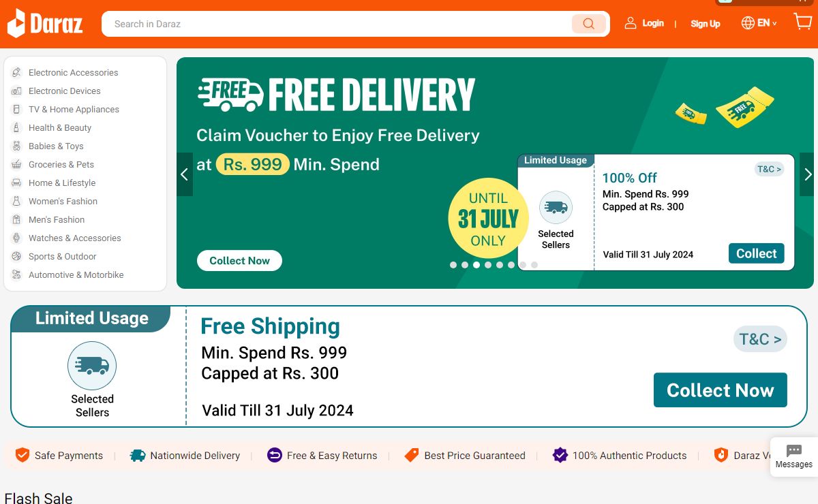
Task: Click the globe language icon
Action: click(748, 23)
